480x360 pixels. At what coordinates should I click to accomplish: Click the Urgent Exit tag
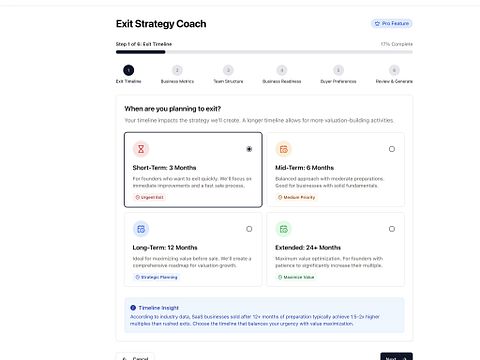click(x=149, y=197)
